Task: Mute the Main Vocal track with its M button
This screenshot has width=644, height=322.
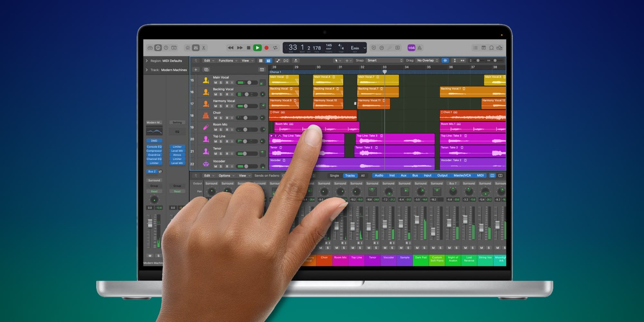Action: click(x=215, y=82)
